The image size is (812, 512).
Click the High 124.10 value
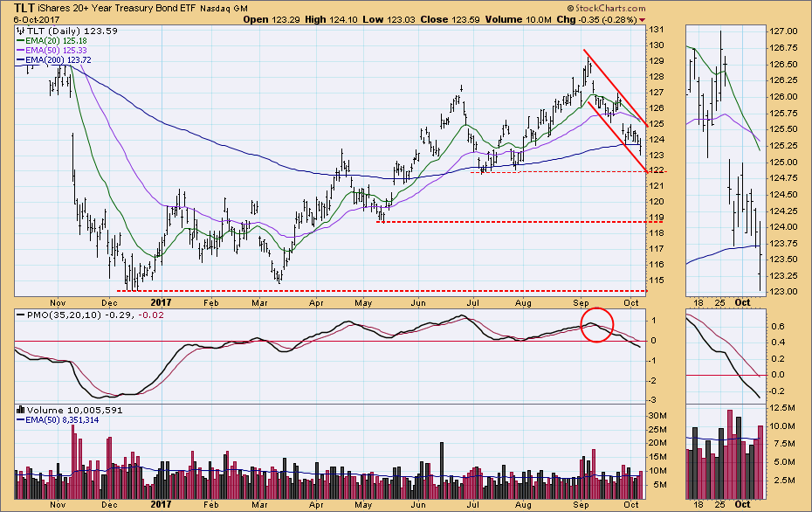coord(332,20)
